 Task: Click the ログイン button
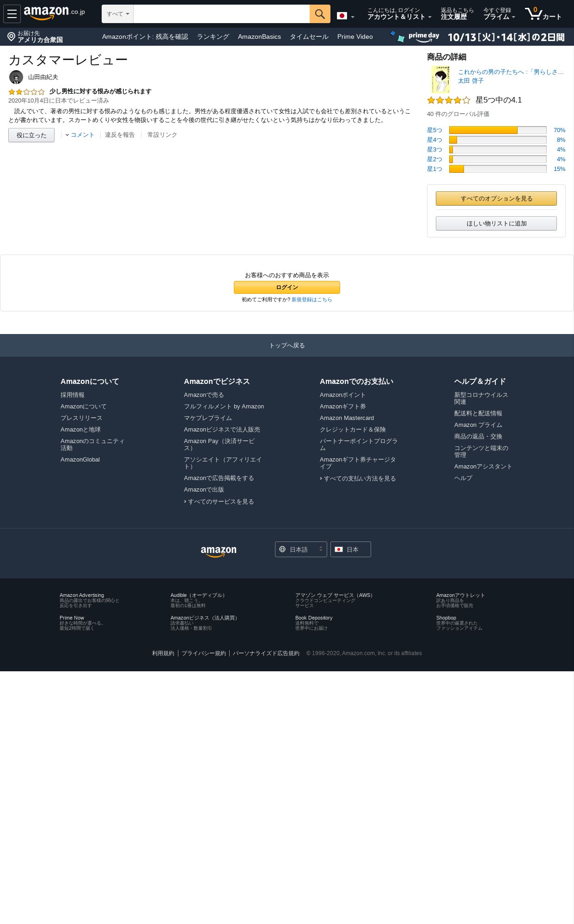tap(287, 287)
